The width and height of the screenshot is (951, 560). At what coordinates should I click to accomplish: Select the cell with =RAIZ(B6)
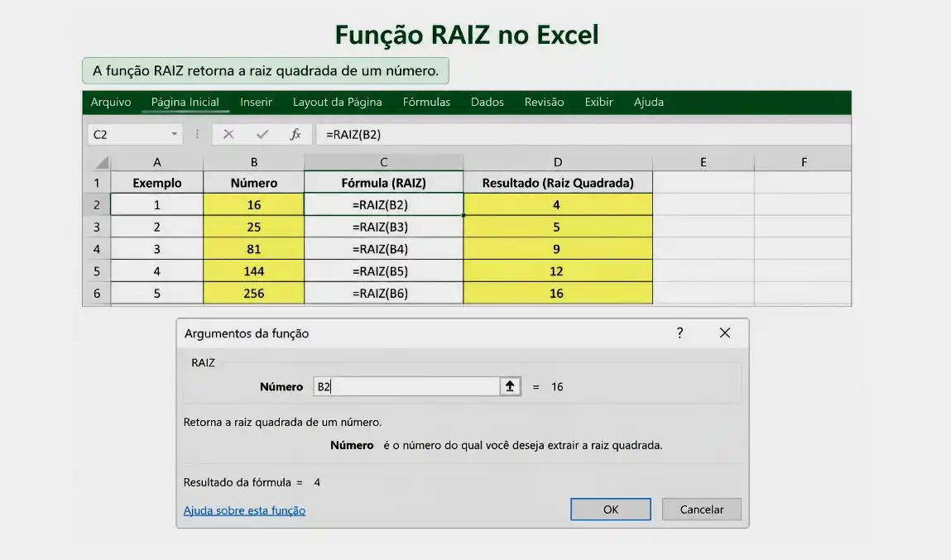pyautogui.click(x=383, y=294)
